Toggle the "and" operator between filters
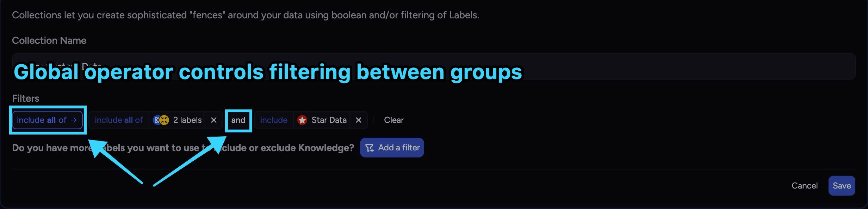This screenshot has height=209, width=868. click(238, 120)
